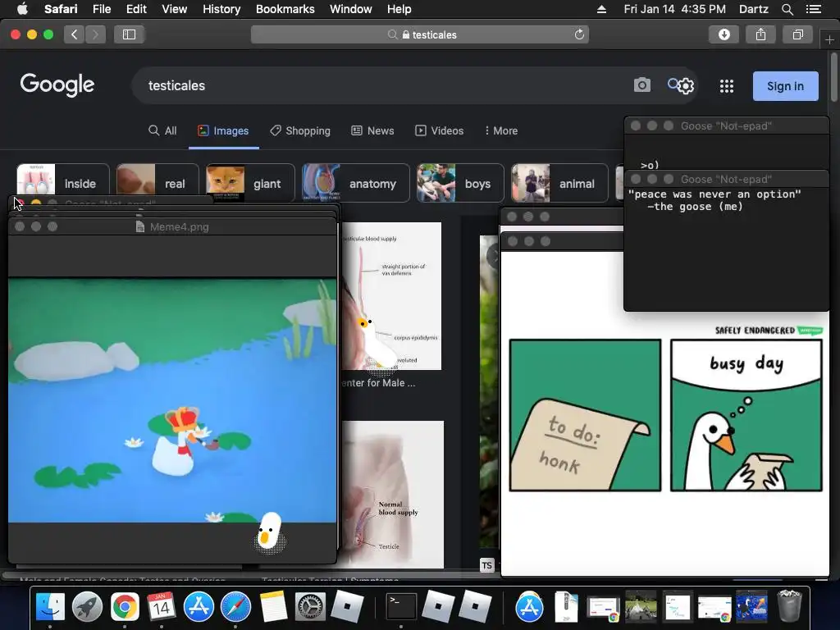Open Safari's File menu
Image resolution: width=840 pixels, height=630 pixels.
(x=101, y=9)
